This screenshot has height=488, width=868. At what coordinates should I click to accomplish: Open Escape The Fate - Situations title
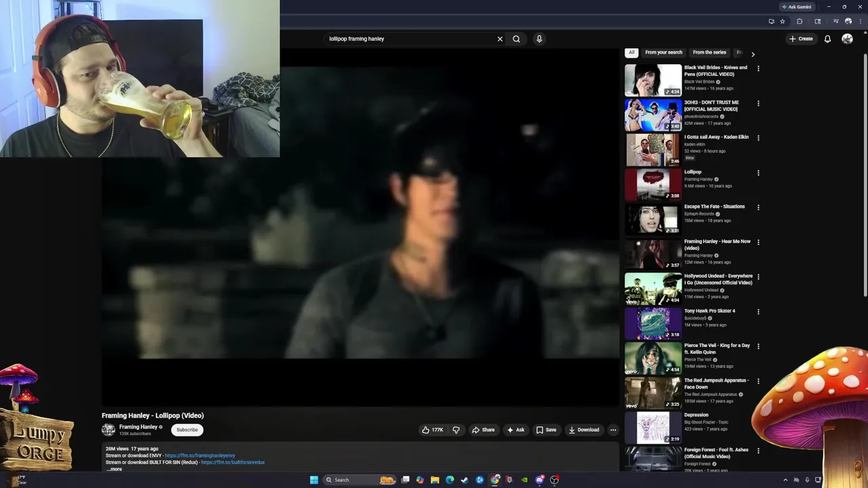(x=714, y=207)
